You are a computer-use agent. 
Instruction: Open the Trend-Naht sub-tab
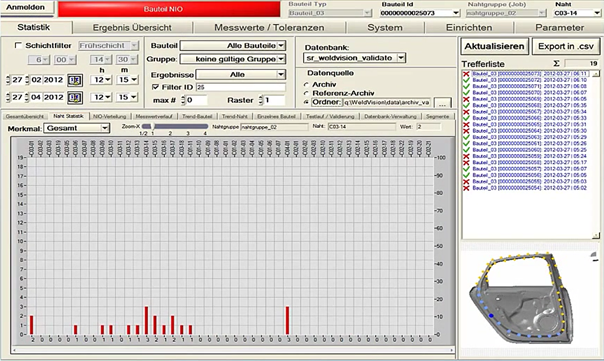point(235,116)
